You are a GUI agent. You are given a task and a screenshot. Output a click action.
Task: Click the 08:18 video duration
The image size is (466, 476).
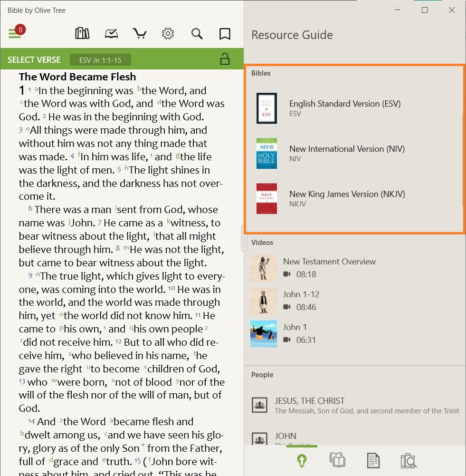tap(306, 274)
